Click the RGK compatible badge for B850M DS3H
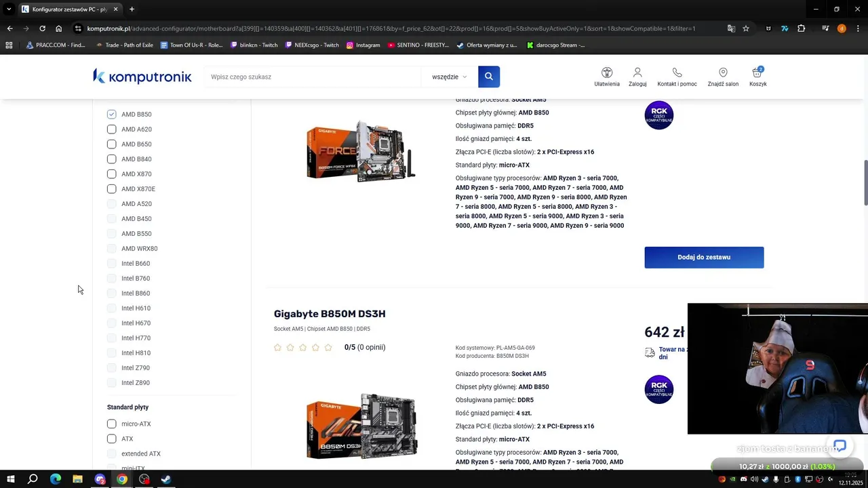Screen dimensions: 868x488 tap(659, 389)
